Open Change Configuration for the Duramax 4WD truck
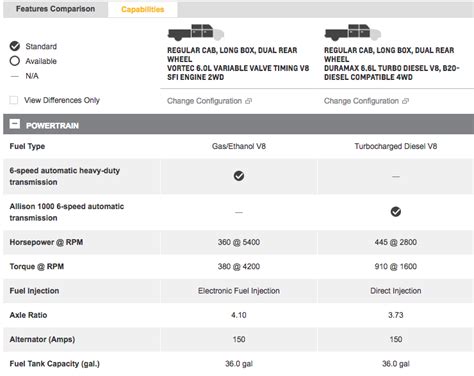The image size is (474, 376). pos(361,101)
